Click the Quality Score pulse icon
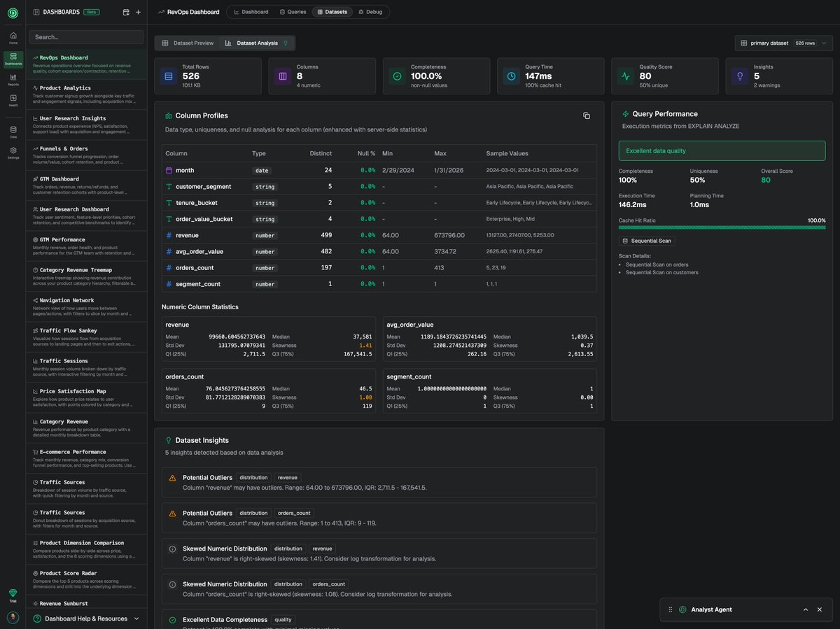Viewport: 840px width, 629px height. tap(626, 76)
